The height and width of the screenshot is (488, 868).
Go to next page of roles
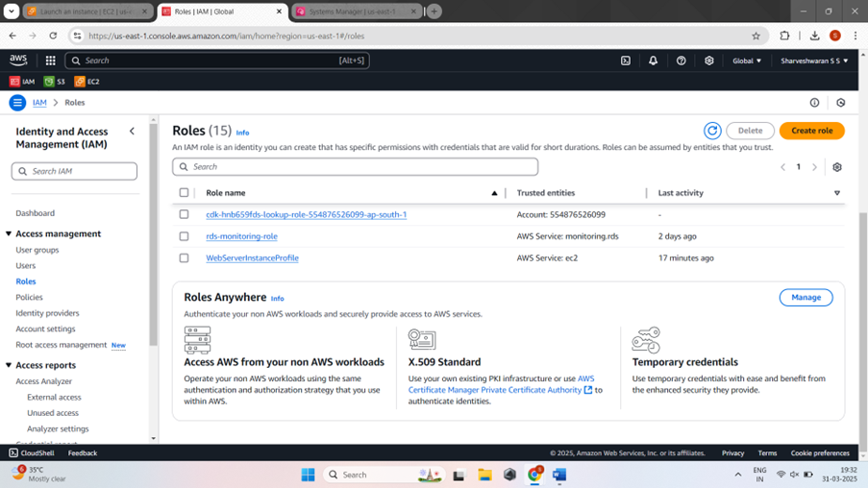tap(814, 167)
